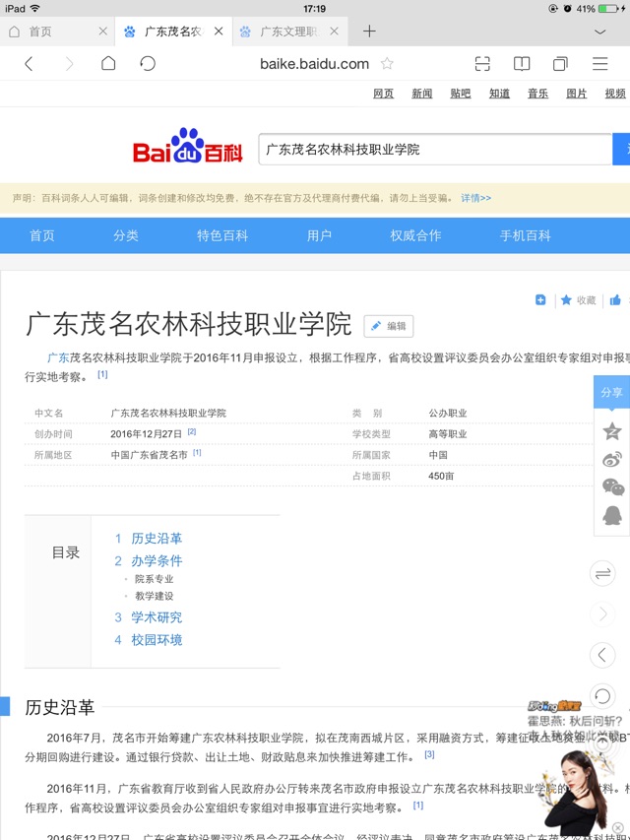Click the thumbs-up like icon
This screenshot has width=630, height=840.
pyautogui.click(x=615, y=300)
